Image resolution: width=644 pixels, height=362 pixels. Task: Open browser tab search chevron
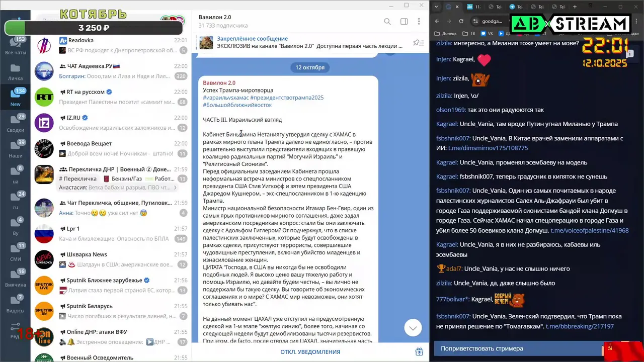436,7
